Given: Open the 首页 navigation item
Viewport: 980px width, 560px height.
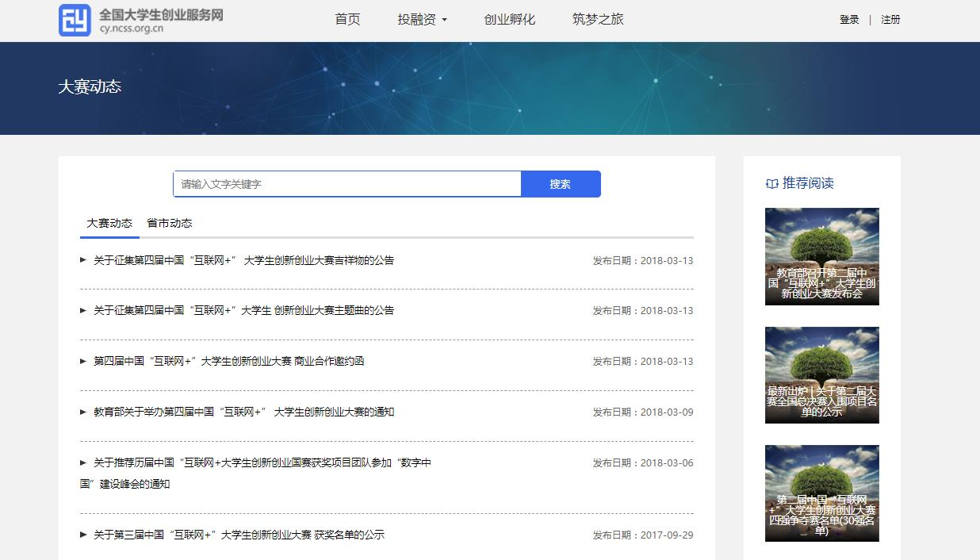Looking at the screenshot, I should tap(347, 20).
